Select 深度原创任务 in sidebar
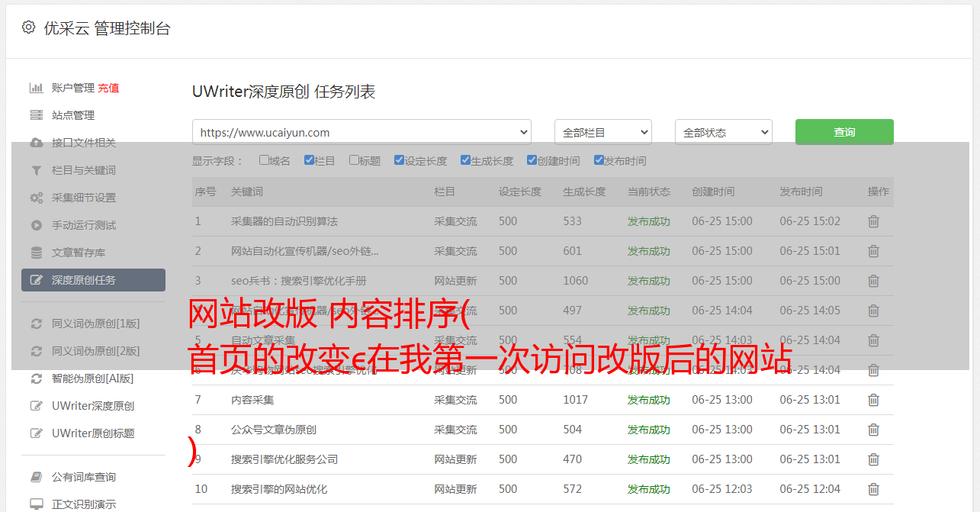The image size is (980, 512). click(93, 280)
